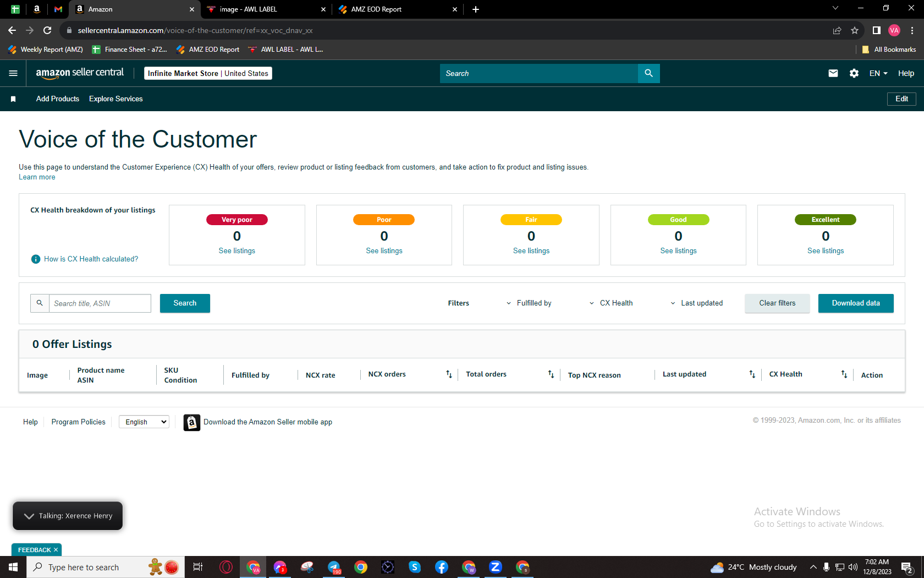Click the Download data button
This screenshot has width=924, height=578.
click(x=856, y=303)
